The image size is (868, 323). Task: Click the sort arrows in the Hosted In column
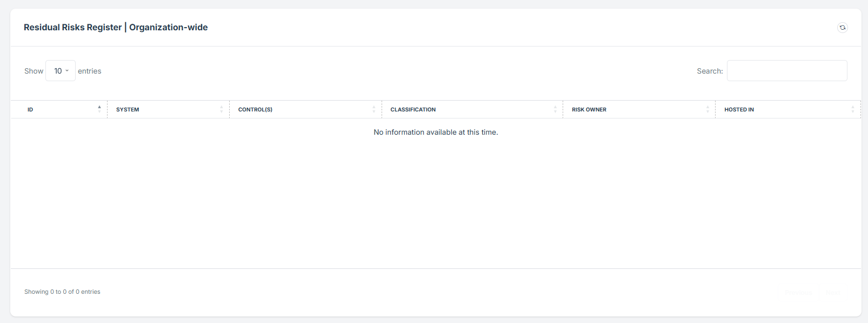(x=853, y=109)
